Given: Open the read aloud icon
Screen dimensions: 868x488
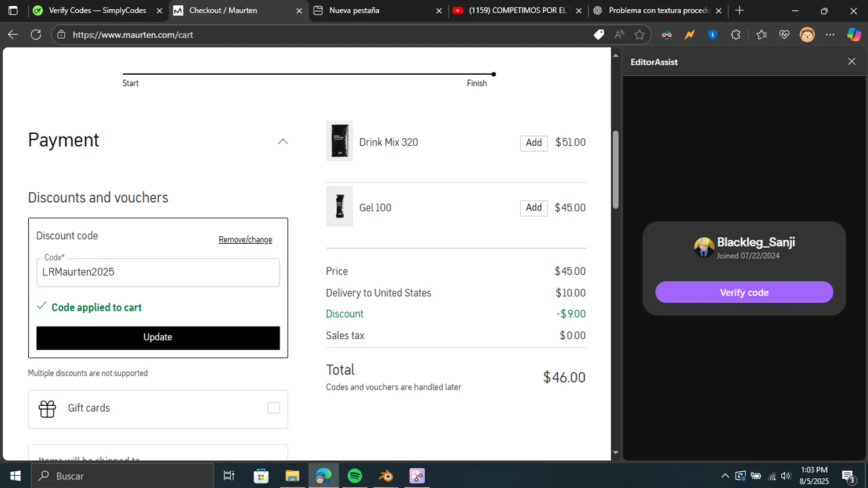Looking at the screenshot, I should click(x=619, y=35).
